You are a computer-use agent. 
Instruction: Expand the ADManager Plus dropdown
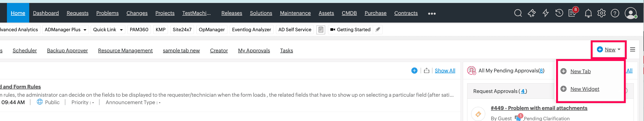85,30
